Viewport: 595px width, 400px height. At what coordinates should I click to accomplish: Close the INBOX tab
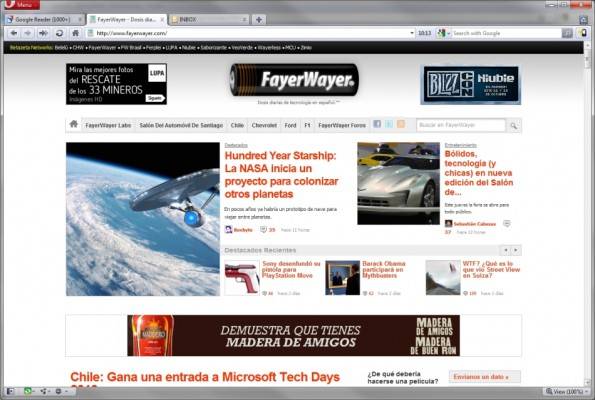coord(244,19)
